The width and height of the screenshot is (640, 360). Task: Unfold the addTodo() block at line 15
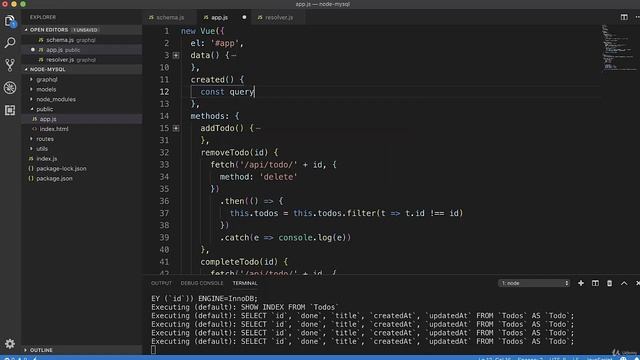(x=176, y=128)
